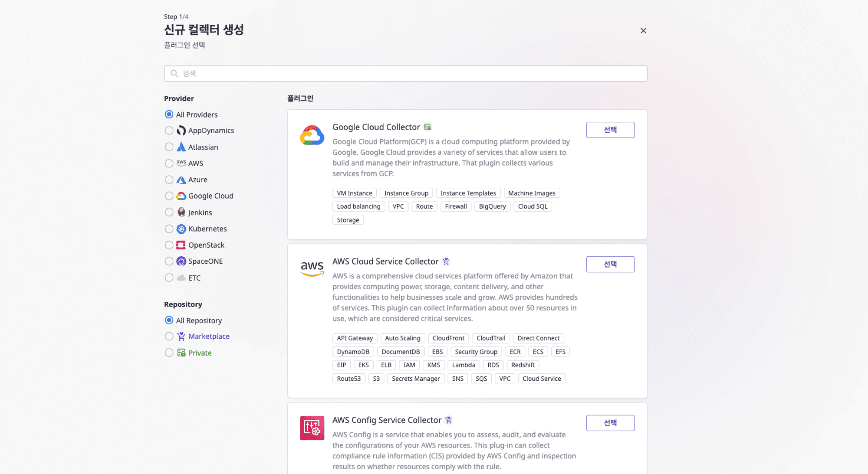Click the DynamoDB tag
Viewport: 868px width, 474px height.
353,352
